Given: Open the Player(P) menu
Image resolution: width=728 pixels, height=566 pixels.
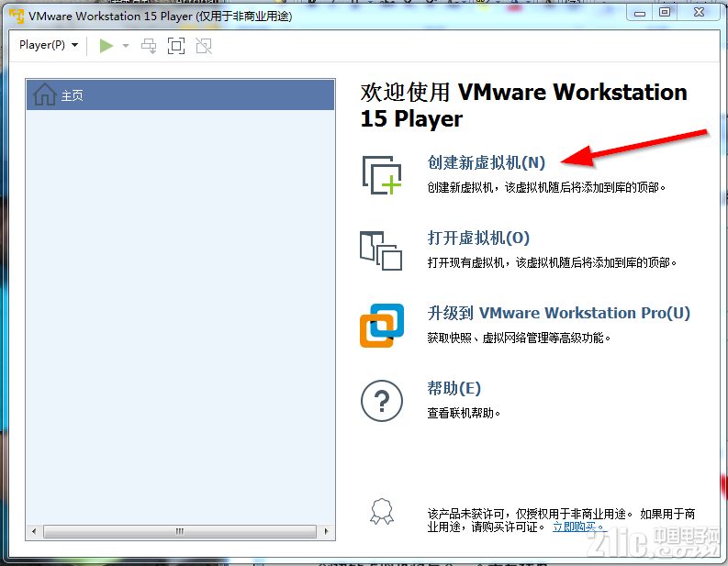Looking at the screenshot, I should [49, 45].
